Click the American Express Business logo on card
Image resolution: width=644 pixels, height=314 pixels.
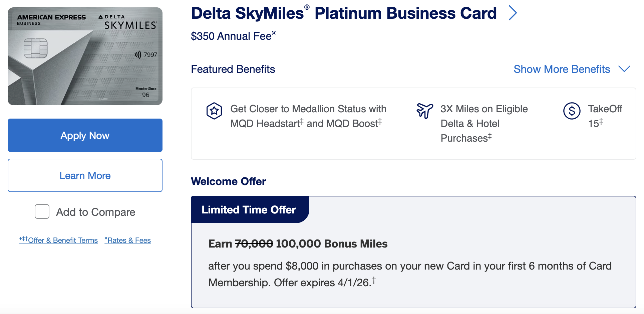coord(51,20)
